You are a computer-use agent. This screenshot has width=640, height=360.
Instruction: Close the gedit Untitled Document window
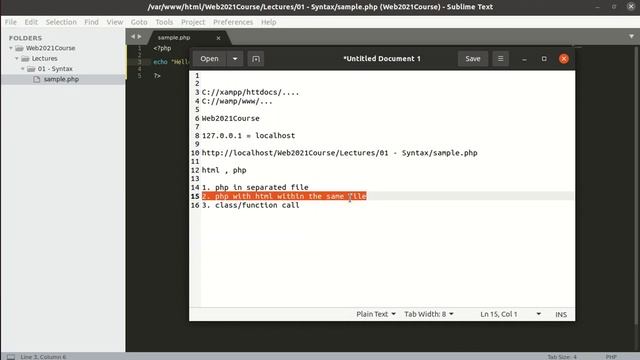point(564,59)
